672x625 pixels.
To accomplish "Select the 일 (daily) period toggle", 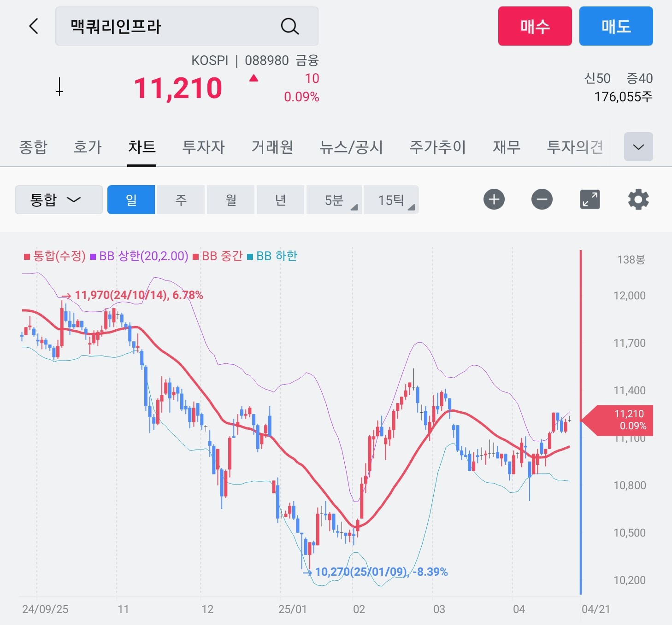I will (131, 200).
